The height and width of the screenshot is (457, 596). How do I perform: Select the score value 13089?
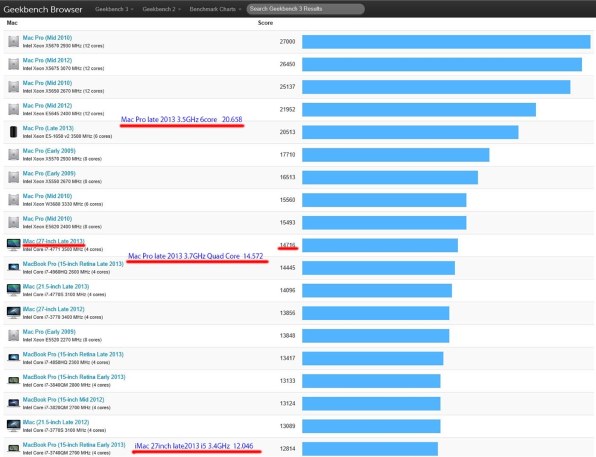pos(287,426)
